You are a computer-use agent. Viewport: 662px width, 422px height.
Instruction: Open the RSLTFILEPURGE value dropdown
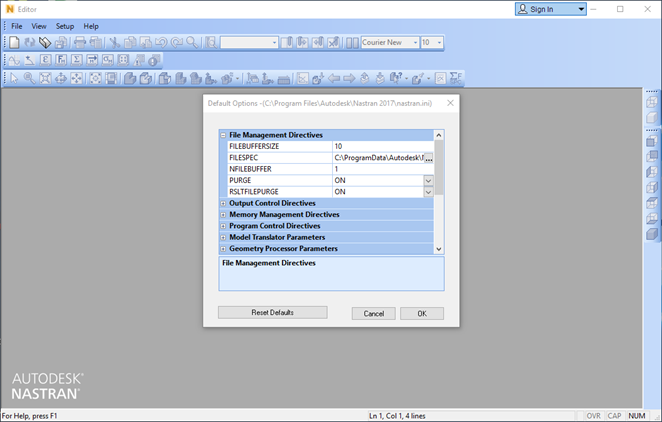click(x=428, y=192)
